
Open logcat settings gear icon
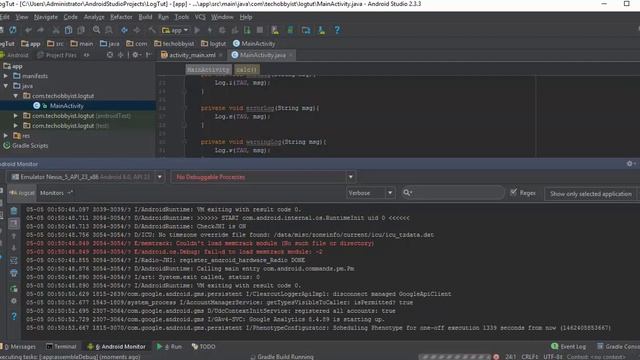(13, 301)
